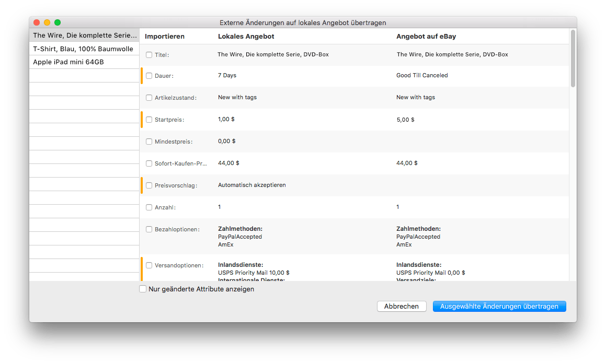Enable the Preisvorschlag import checkbox
606x364 pixels.
tap(149, 186)
